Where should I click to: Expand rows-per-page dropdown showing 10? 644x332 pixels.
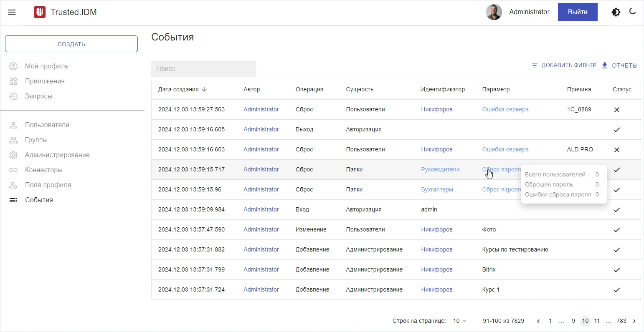click(x=459, y=321)
